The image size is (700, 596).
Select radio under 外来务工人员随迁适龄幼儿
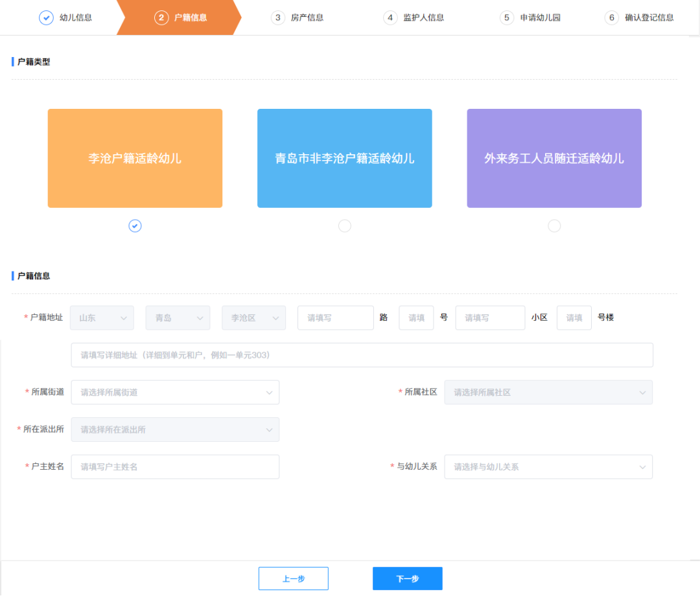(554, 225)
